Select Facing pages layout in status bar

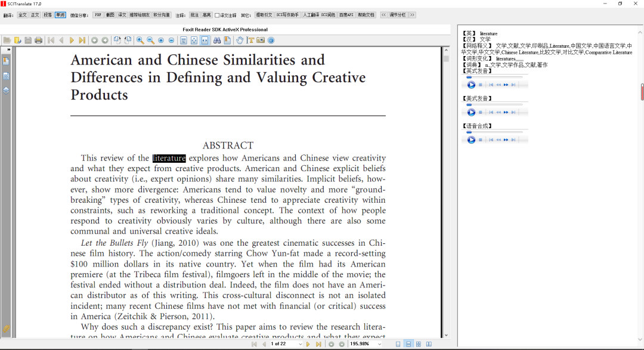point(429,344)
